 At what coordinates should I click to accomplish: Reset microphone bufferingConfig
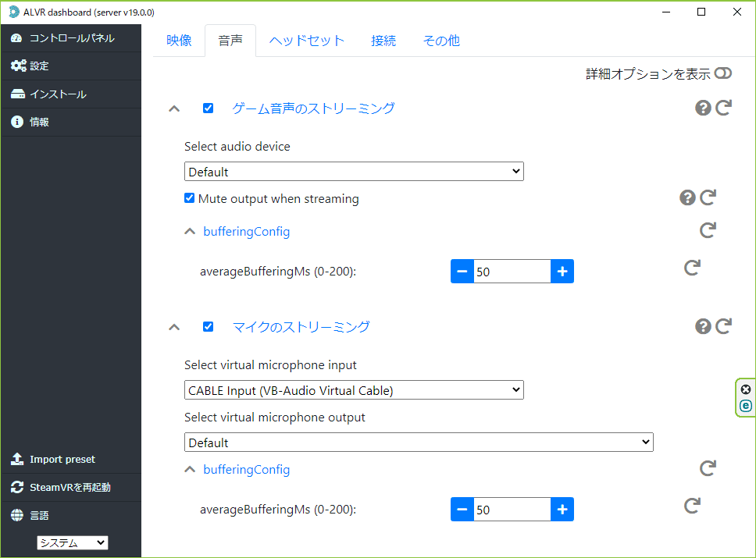pos(708,468)
